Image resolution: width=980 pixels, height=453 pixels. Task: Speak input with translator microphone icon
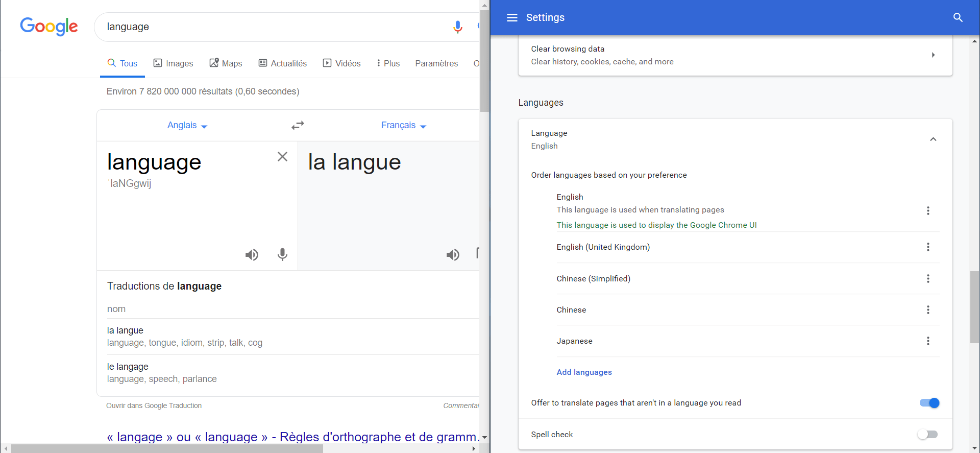282,254
